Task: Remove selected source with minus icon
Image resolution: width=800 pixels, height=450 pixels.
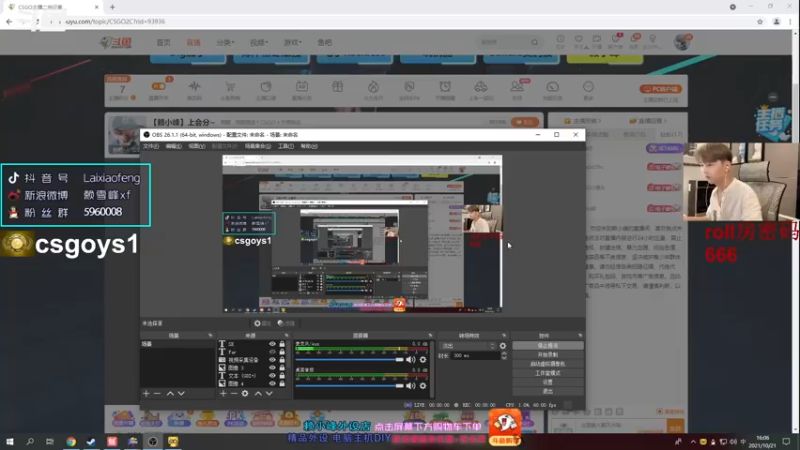Action: pyautogui.click(x=234, y=393)
